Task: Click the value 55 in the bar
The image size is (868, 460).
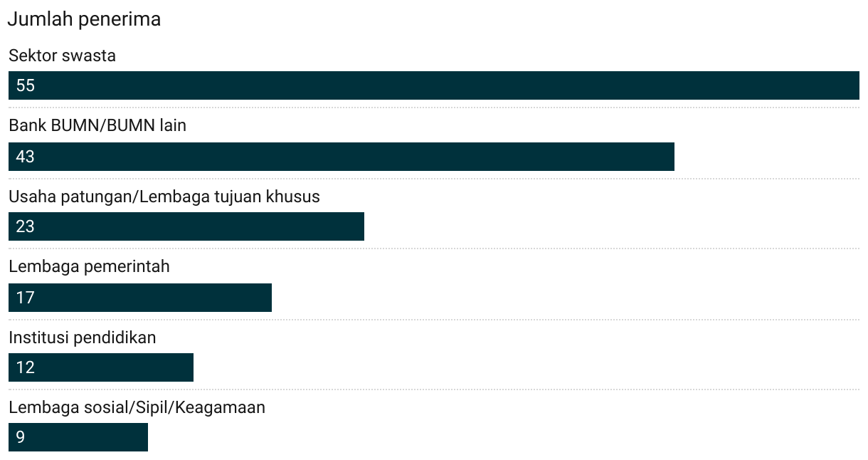Action: 25,85
